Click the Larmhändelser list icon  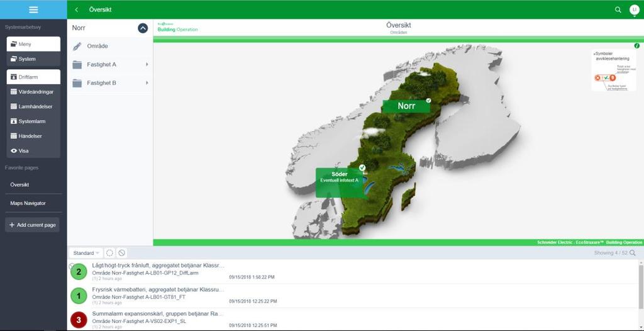(14, 106)
